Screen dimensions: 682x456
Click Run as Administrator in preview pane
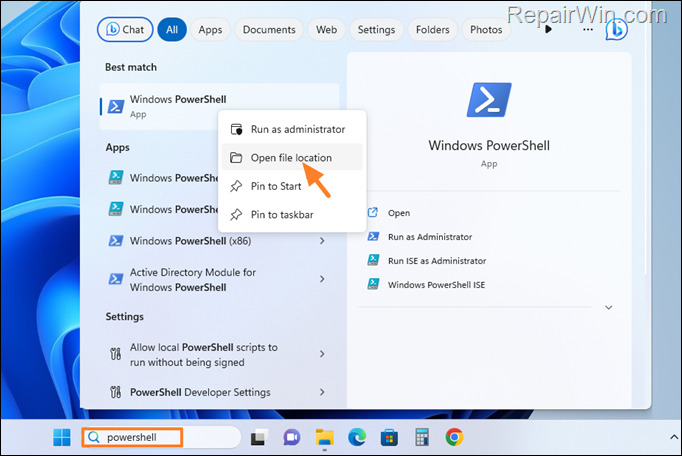click(x=430, y=237)
